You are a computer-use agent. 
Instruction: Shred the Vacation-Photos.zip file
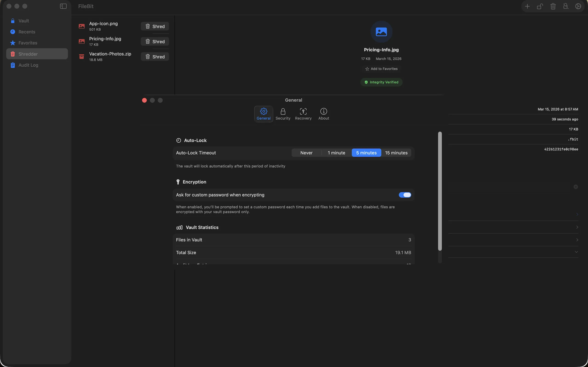click(155, 57)
